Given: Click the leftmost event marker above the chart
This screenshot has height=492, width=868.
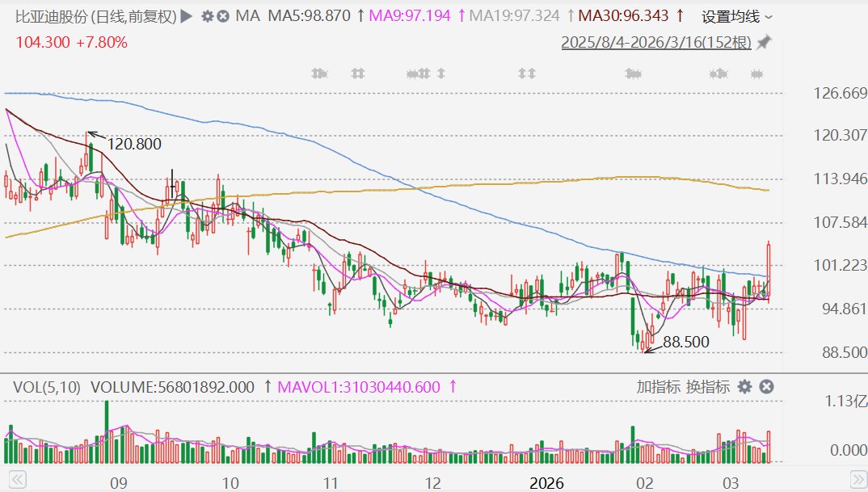Looking at the screenshot, I should point(318,74).
